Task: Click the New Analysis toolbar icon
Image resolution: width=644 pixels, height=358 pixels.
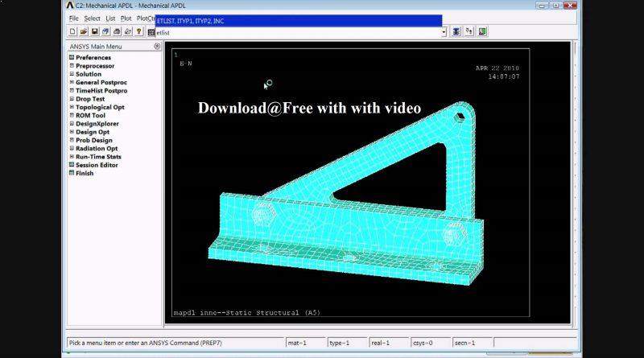Action: click(72, 31)
